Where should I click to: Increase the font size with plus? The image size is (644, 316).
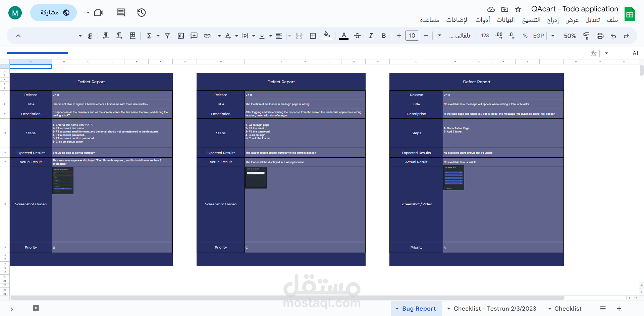click(x=399, y=36)
